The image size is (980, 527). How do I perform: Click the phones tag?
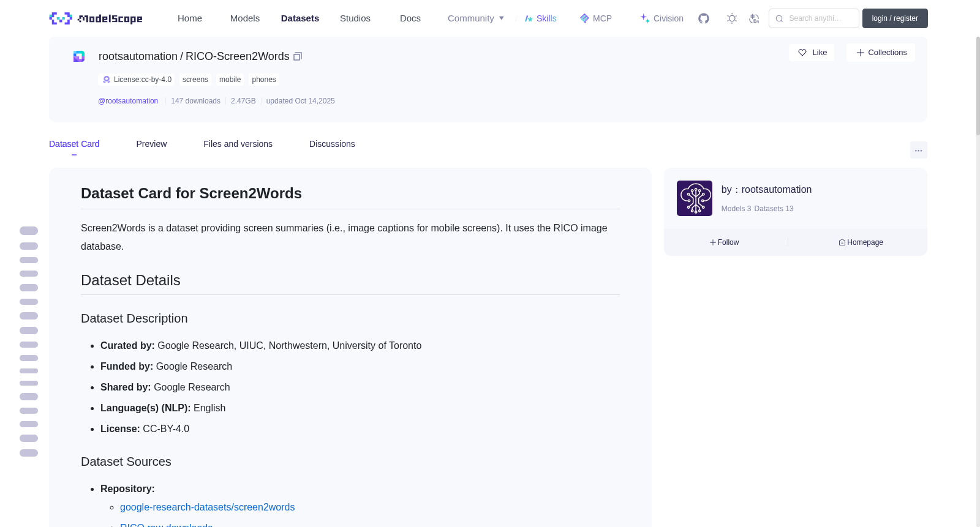point(264,80)
